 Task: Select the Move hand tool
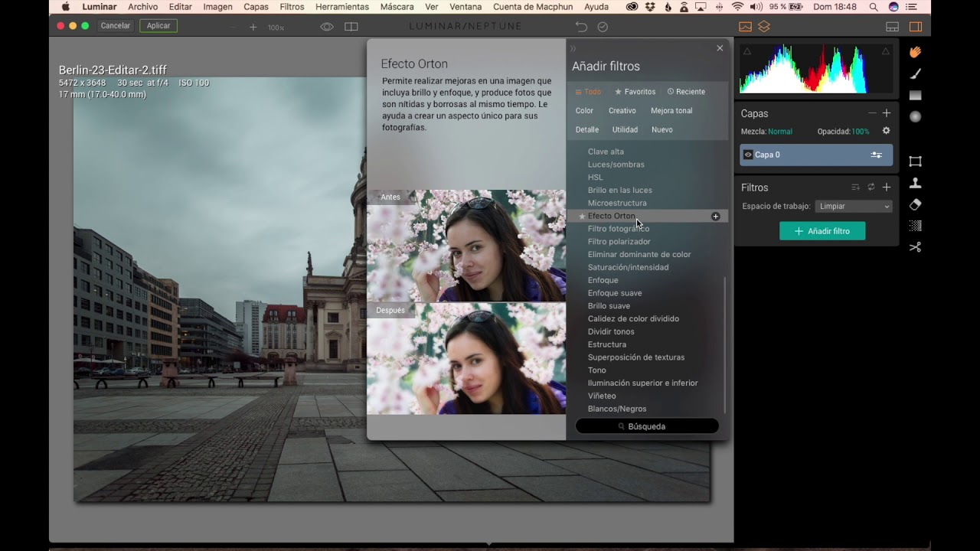point(915,52)
